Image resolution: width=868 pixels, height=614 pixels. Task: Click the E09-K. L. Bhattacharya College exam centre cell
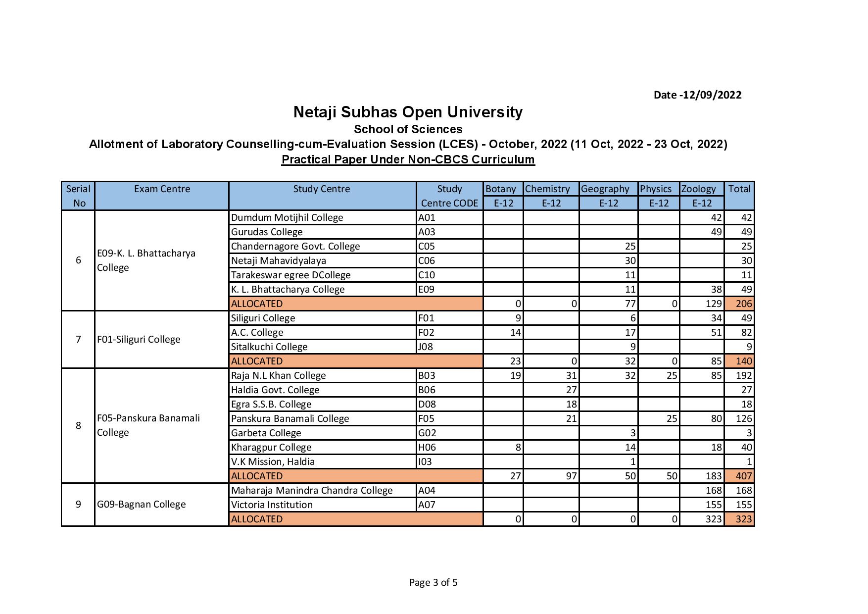146,260
